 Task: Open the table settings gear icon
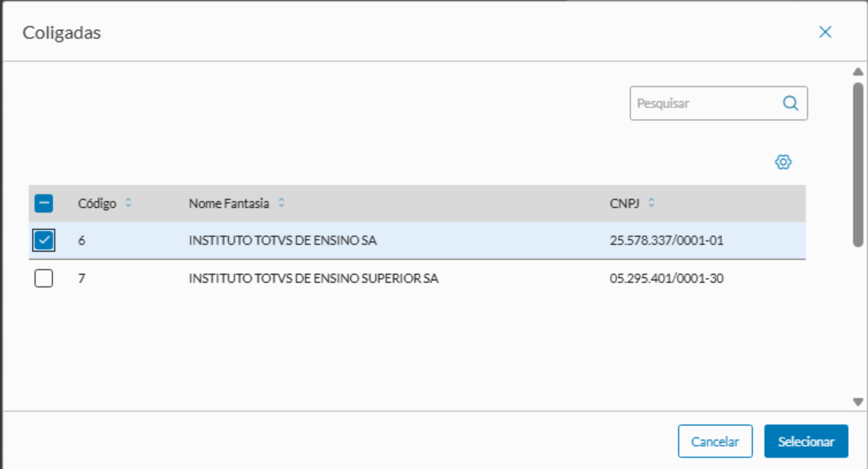[x=783, y=162]
